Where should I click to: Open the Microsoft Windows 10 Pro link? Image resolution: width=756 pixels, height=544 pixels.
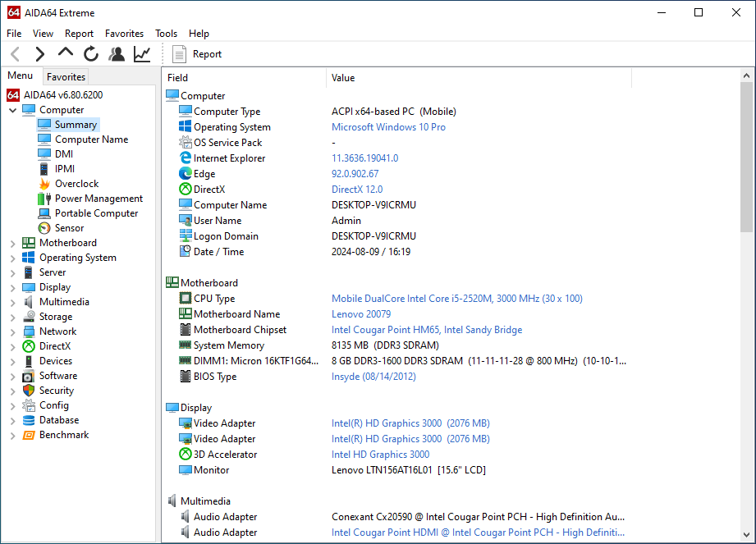(388, 127)
